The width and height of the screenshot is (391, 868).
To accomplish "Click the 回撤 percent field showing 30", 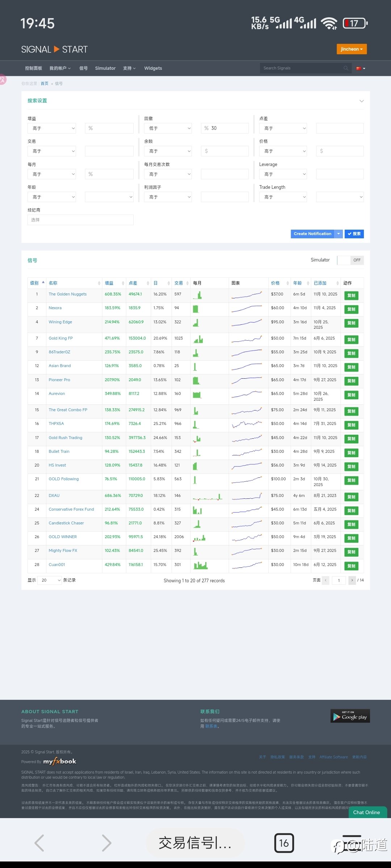I will coord(225,128).
